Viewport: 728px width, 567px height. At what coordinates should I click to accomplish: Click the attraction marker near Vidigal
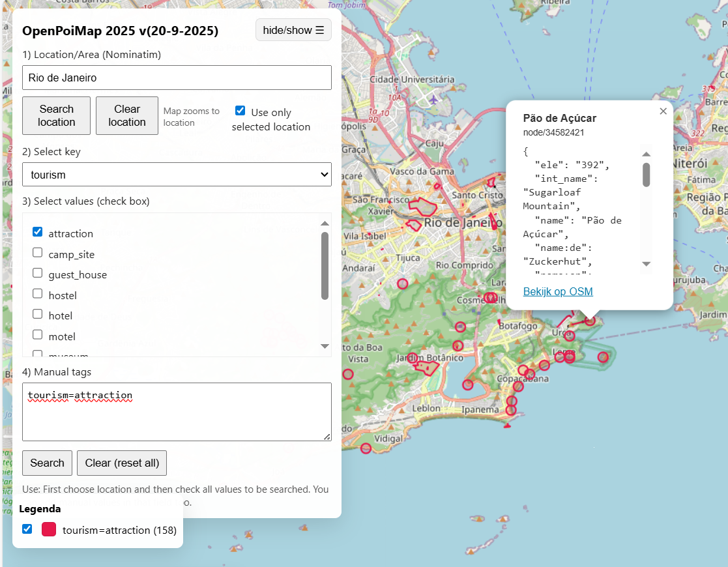click(366, 448)
